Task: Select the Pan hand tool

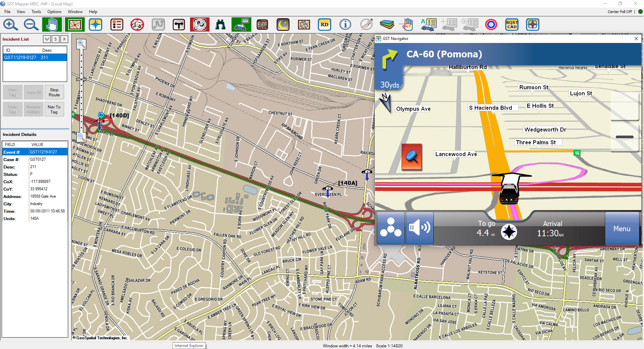Action: 51,24
